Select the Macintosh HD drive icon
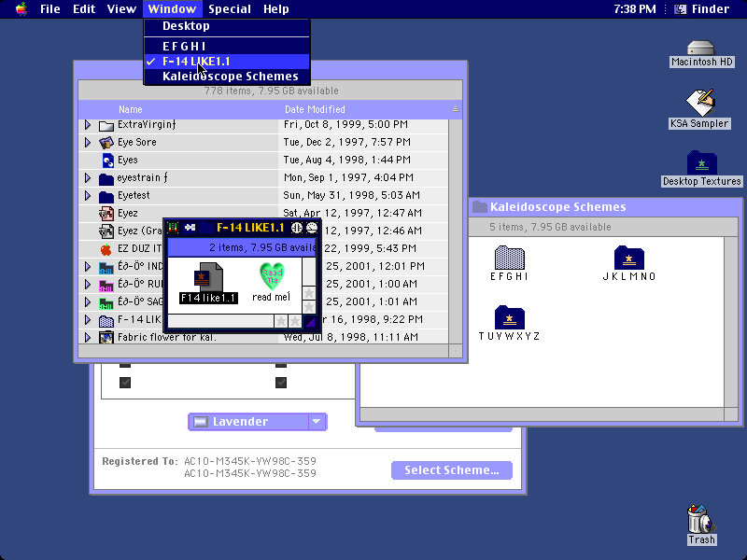Image resolution: width=747 pixels, height=560 pixels. [x=701, y=48]
